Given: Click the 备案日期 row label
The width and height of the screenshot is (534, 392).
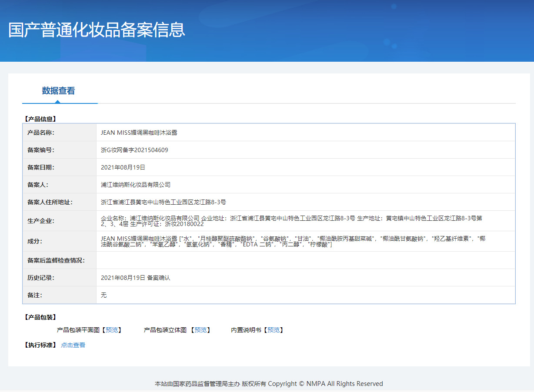Looking at the screenshot, I should (41, 167).
